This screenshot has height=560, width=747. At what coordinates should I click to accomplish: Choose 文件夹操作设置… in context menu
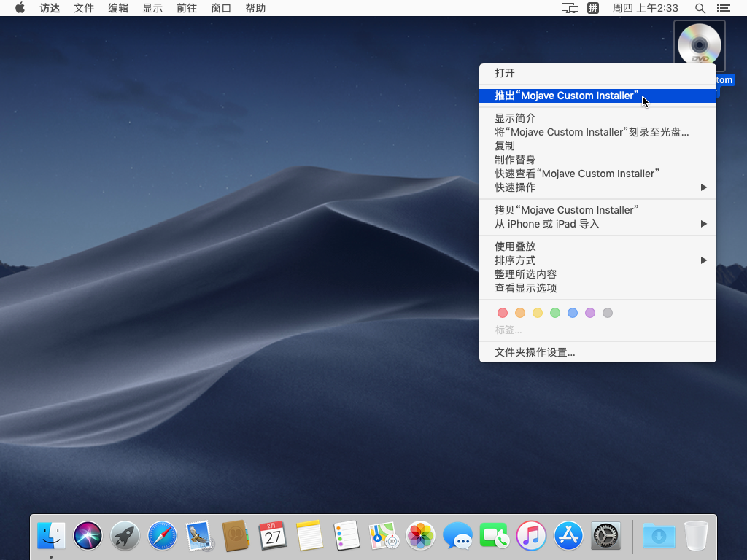tap(598, 352)
